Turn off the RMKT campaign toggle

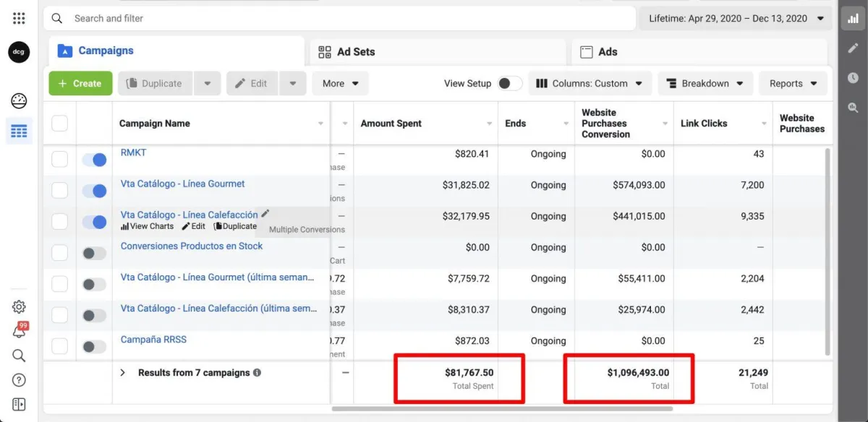[x=94, y=160]
